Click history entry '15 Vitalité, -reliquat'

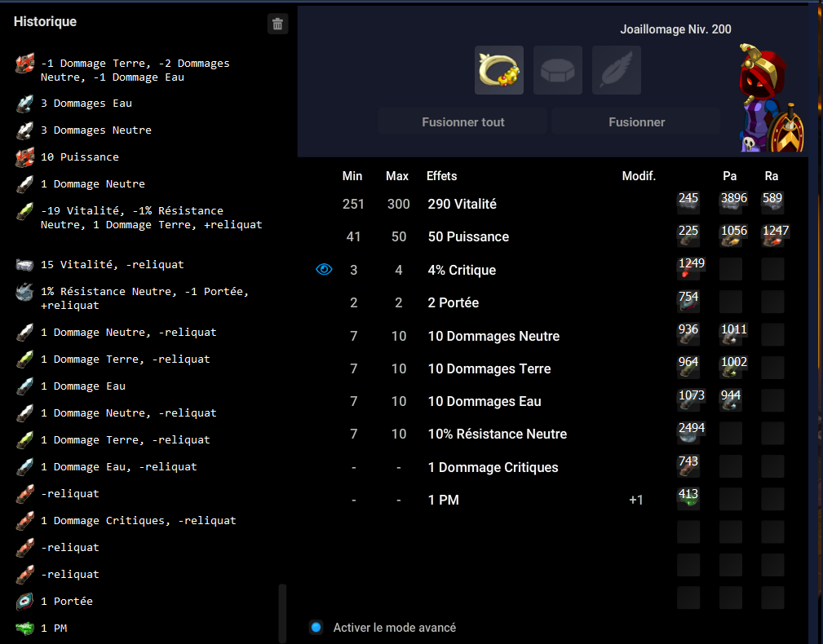(x=113, y=264)
